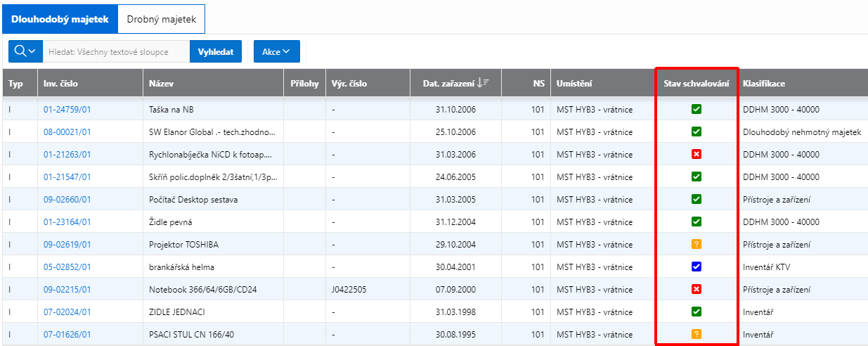Click red rejected icon for Notebook 366/64/6GB/CD24
The height and width of the screenshot is (346, 868).
(697, 289)
